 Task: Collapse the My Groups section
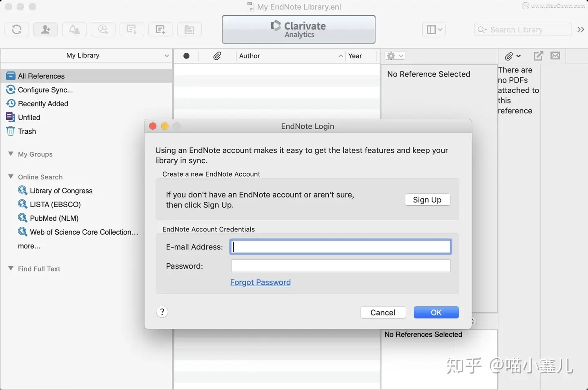(x=11, y=154)
